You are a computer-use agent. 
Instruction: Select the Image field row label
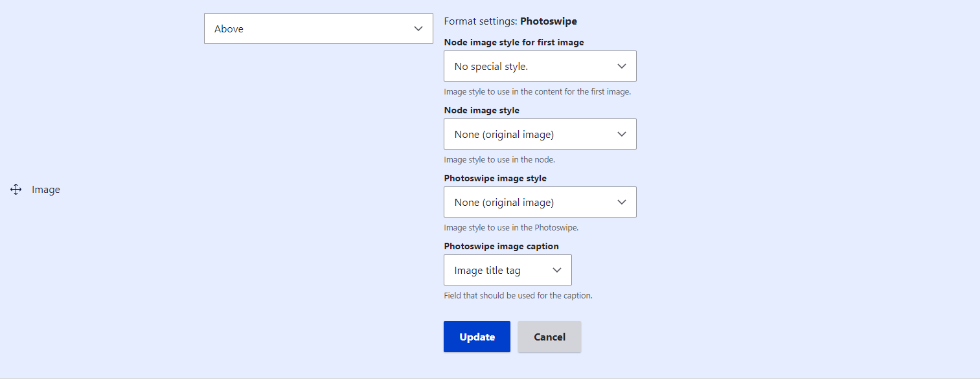pos(45,189)
